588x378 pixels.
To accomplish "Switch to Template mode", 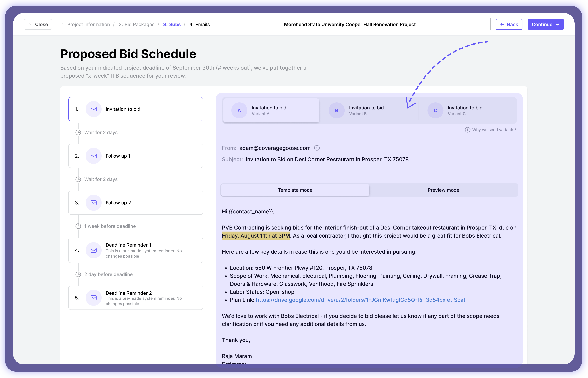I will 295,190.
